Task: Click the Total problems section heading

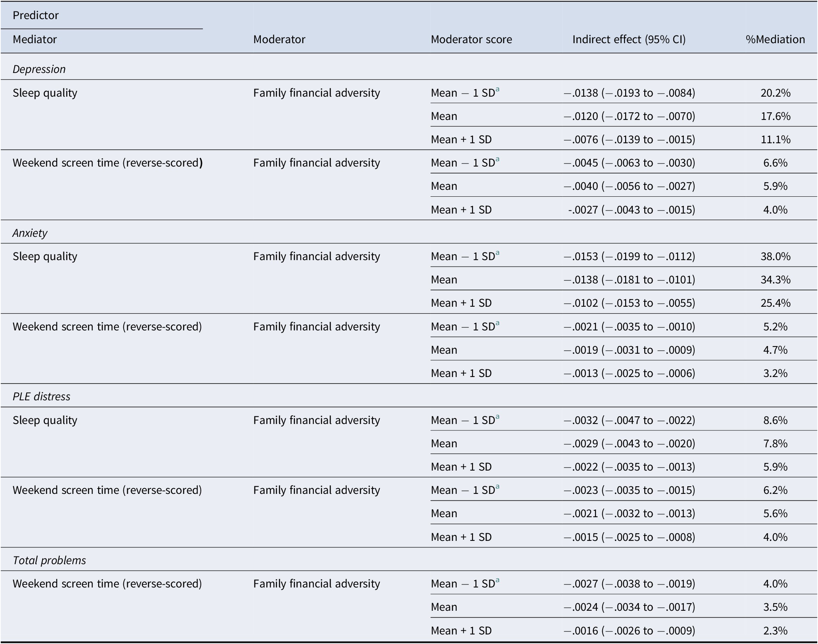Action: [x=49, y=560]
